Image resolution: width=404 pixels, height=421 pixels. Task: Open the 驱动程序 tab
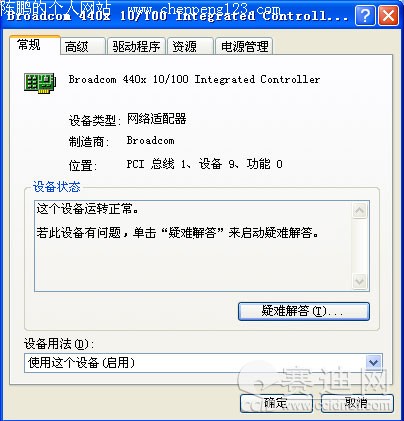(x=136, y=46)
